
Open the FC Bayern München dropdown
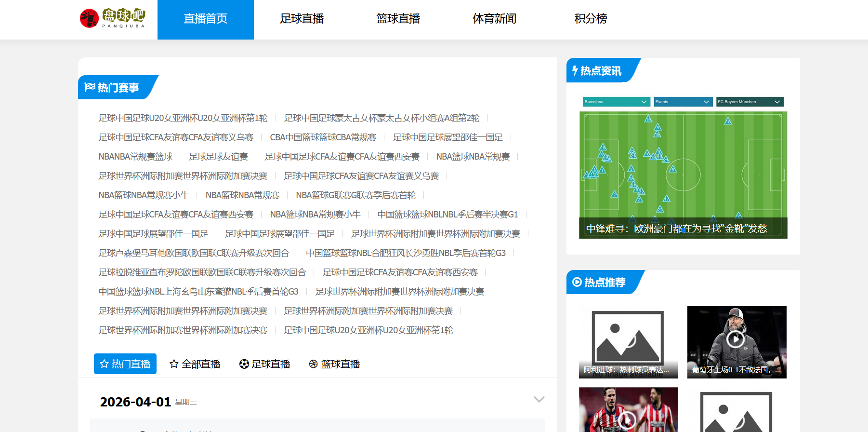tap(750, 102)
